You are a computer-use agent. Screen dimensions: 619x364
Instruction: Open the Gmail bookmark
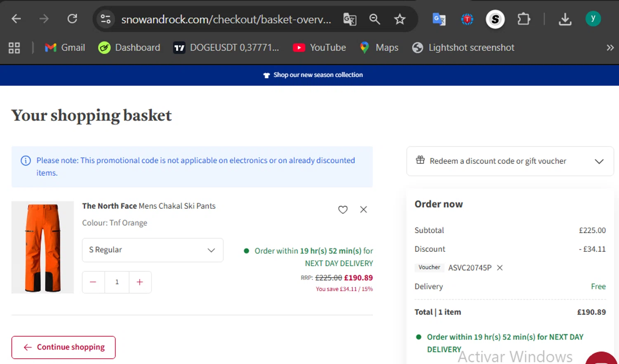65,48
